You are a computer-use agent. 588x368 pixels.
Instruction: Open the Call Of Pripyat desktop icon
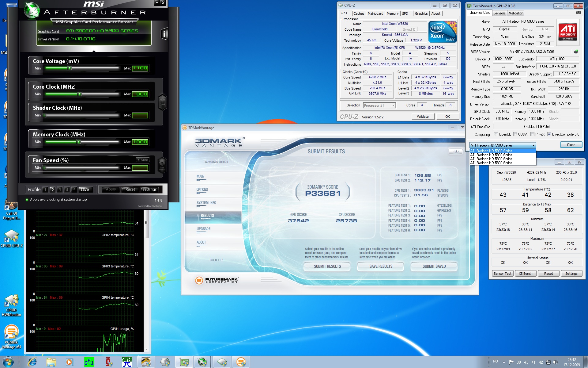[12, 211]
